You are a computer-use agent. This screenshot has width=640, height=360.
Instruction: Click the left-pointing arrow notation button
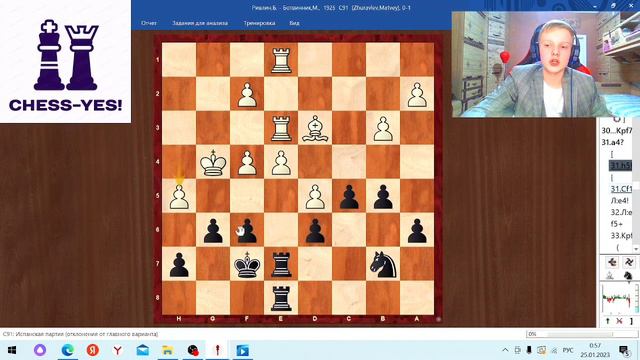612,262
